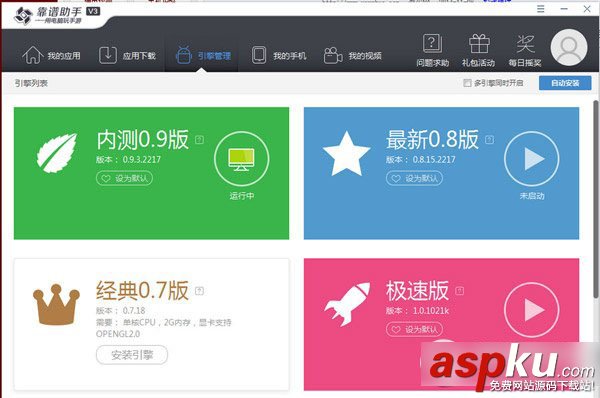Click the user avatar icon
The width and height of the screenshot is (600, 398).
click(x=569, y=47)
